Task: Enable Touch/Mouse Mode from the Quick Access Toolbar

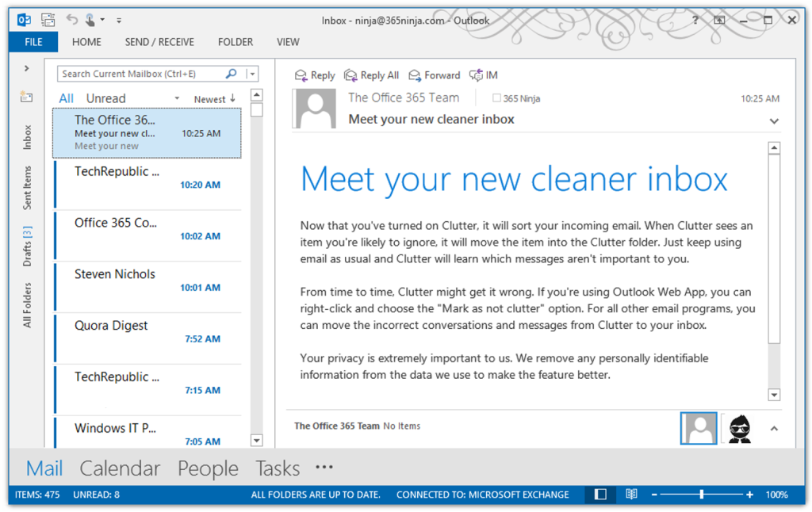Action: tap(89, 20)
